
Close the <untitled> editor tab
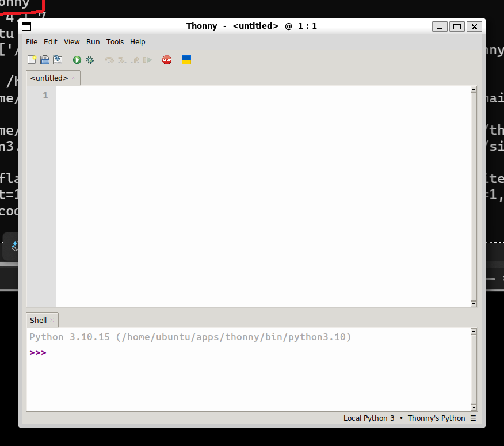(74, 78)
